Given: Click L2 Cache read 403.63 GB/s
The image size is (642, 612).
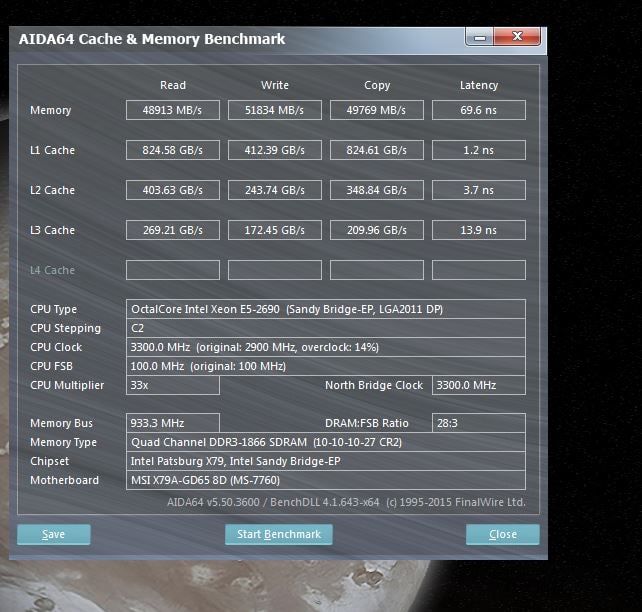Looking at the screenshot, I should click(x=173, y=190).
